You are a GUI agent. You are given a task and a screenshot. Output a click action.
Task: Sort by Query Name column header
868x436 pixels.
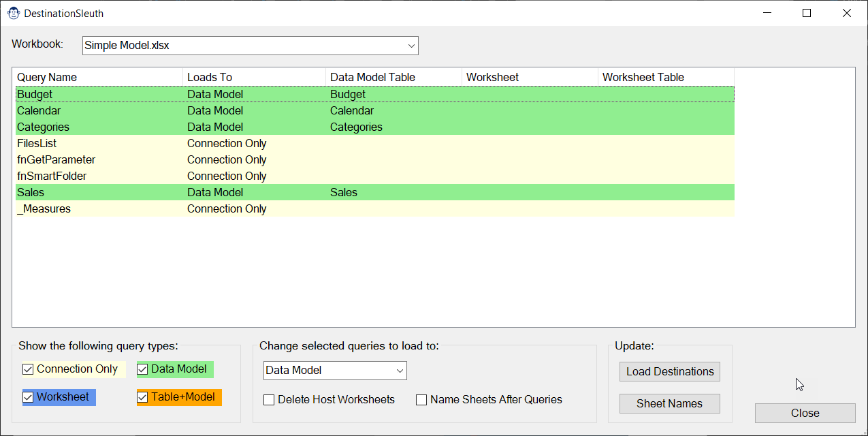click(x=97, y=77)
